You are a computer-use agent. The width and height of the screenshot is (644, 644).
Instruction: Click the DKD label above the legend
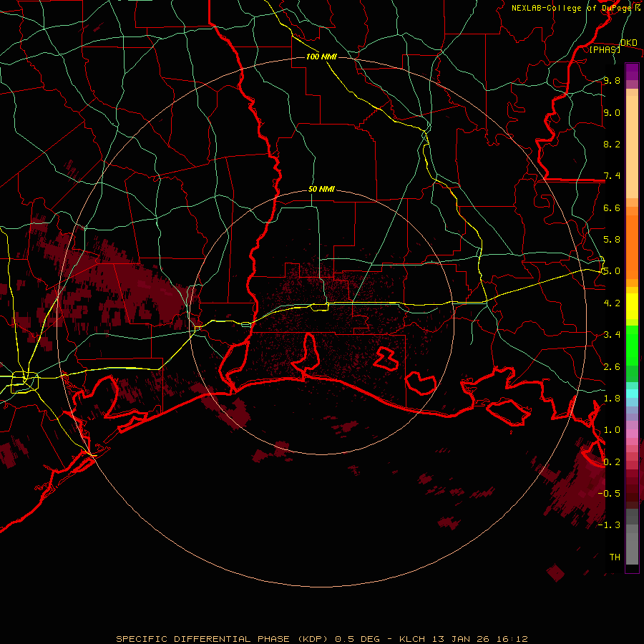click(x=628, y=42)
